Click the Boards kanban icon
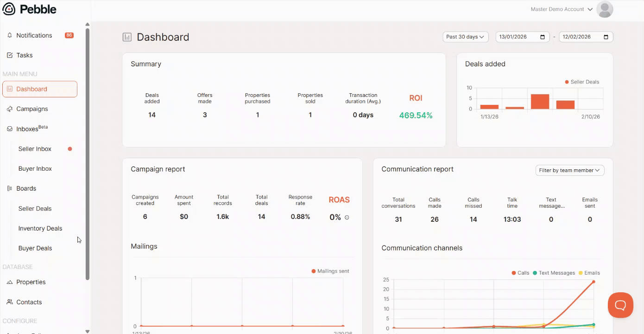The image size is (644, 334). pos(10,188)
